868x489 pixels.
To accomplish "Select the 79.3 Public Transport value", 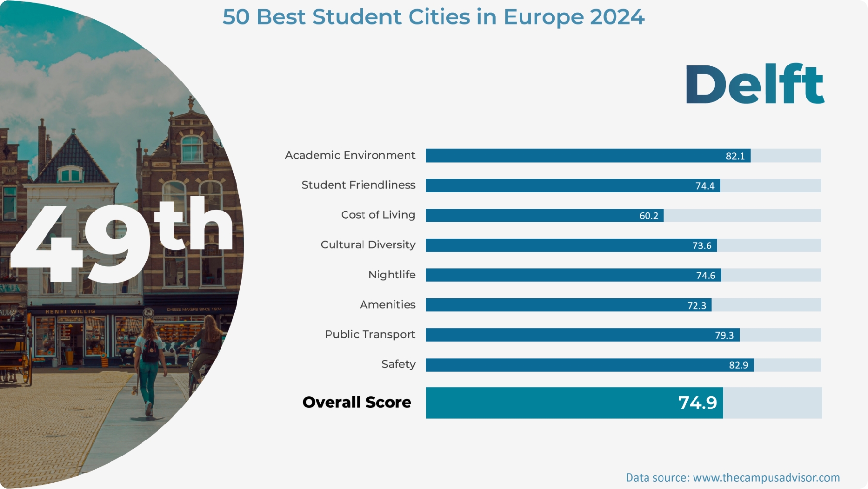I will tap(724, 335).
